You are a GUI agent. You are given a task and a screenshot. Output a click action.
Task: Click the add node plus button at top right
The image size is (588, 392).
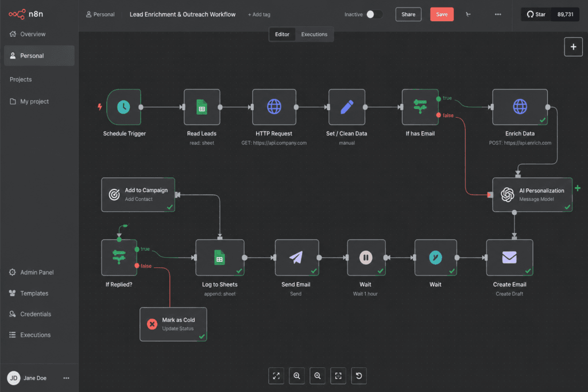(x=573, y=47)
